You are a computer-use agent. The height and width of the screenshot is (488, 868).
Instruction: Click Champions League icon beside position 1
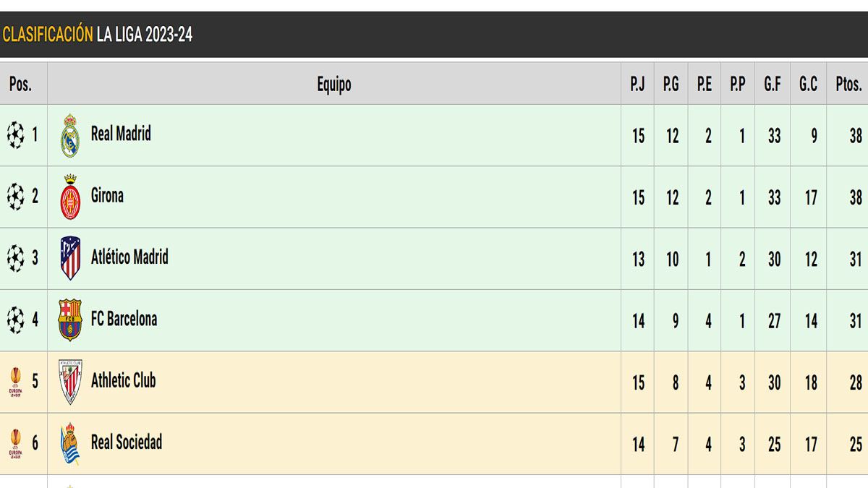(x=15, y=135)
